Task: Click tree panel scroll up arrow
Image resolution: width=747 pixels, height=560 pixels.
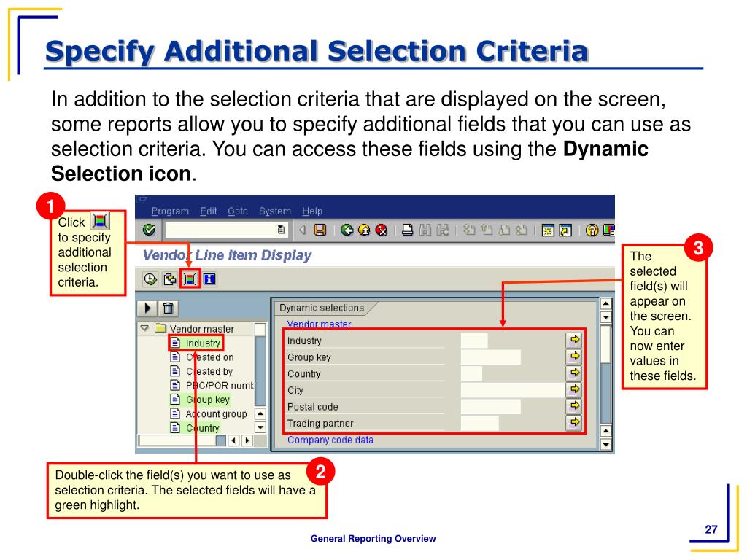Action: click(x=260, y=413)
